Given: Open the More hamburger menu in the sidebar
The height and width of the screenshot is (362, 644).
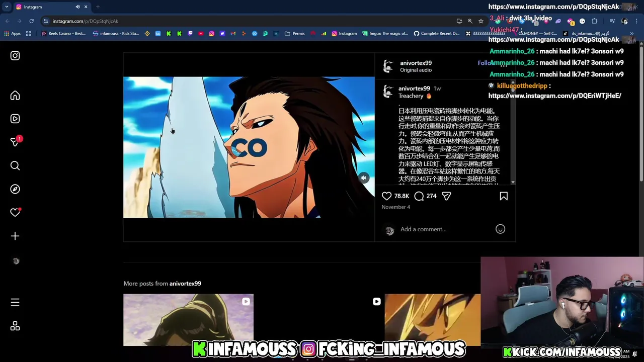Looking at the screenshot, I should pyautogui.click(x=15, y=302).
